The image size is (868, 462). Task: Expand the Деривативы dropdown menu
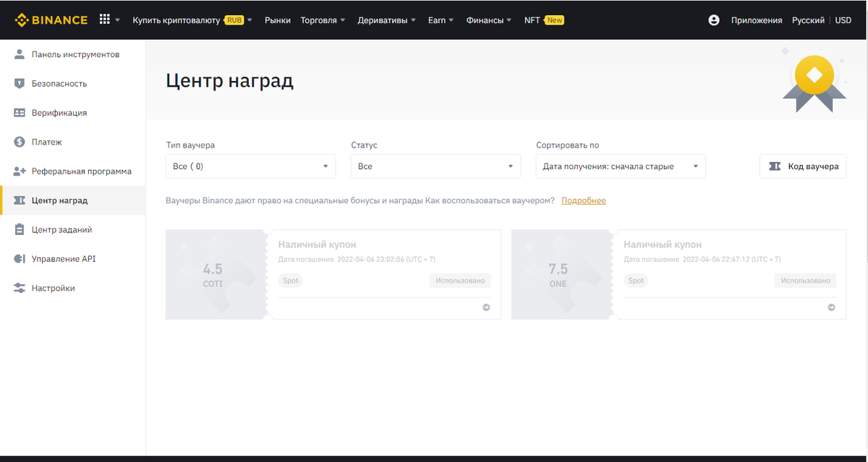(x=387, y=20)
